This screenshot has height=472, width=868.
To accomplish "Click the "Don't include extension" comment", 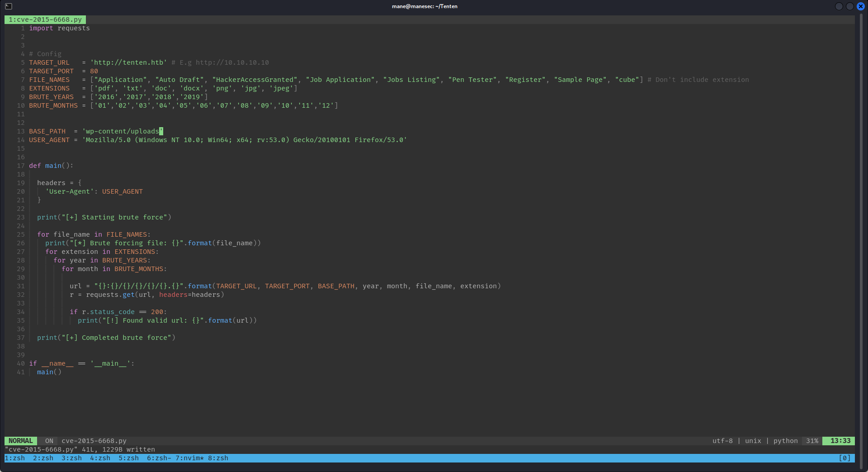I will [x=698, y=80].
